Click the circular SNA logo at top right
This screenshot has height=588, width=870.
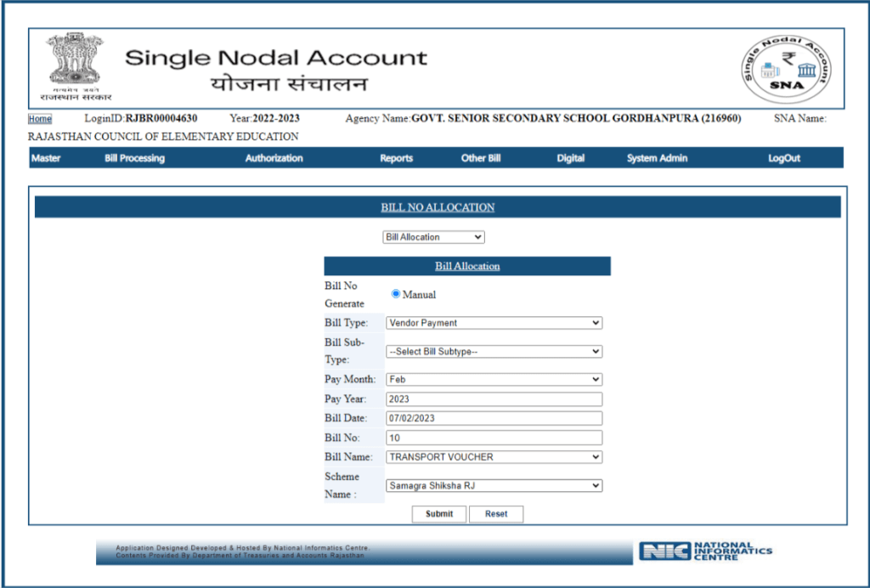point(787,65)
